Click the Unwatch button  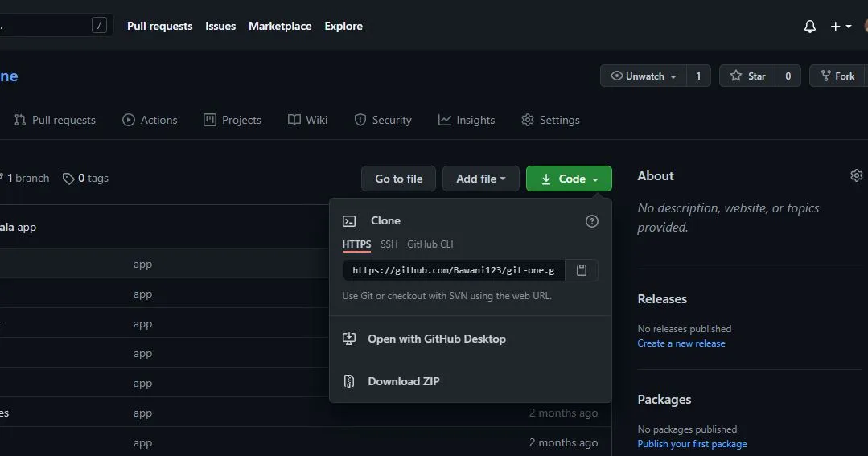point(644,76)
